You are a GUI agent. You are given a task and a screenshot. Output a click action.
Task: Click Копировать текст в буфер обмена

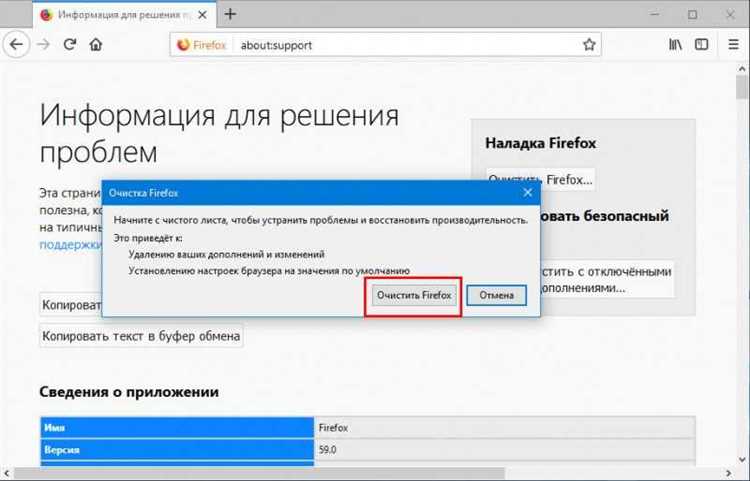coord(141,336)
